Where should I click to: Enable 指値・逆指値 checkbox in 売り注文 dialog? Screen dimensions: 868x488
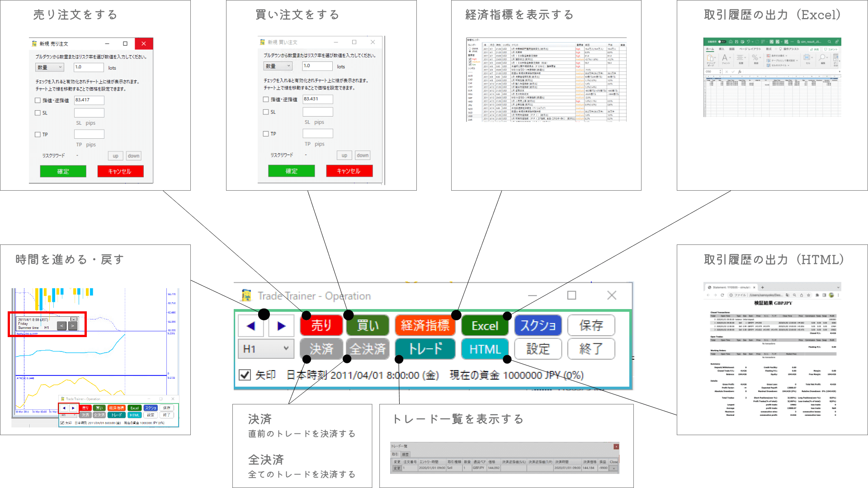(38, 100)
